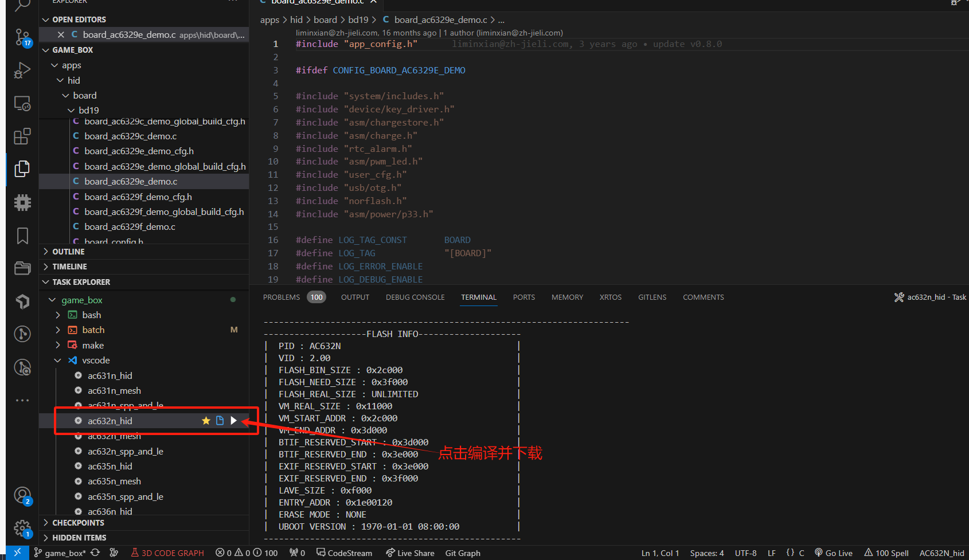
Task: Click the UTF-8 encoding selector
Action: pos(745,553)
